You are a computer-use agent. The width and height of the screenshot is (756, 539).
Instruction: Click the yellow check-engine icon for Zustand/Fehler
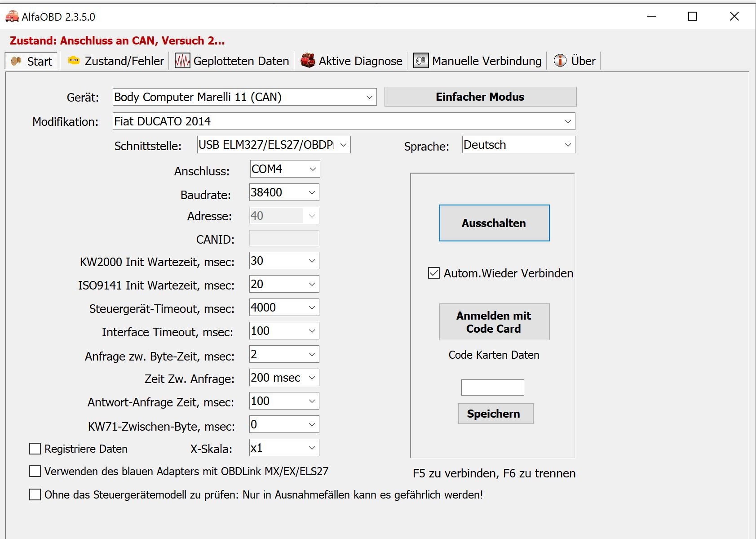(x=74, y=60)
